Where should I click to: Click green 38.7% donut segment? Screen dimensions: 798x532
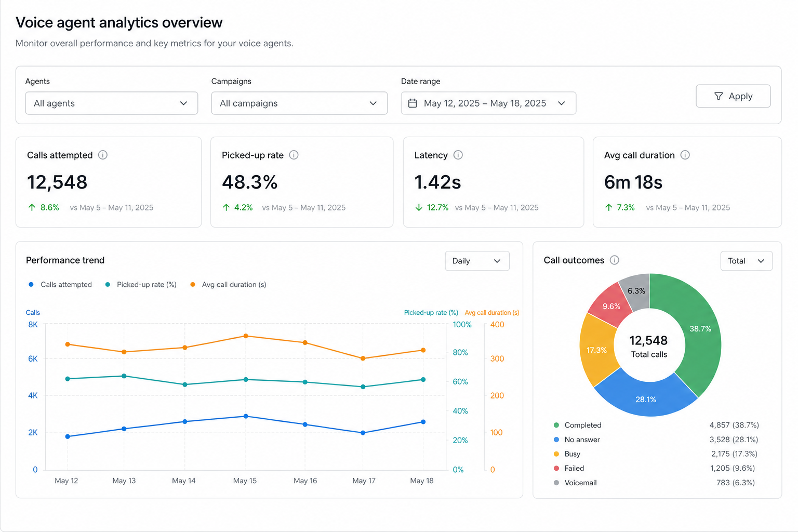point(700,329)
